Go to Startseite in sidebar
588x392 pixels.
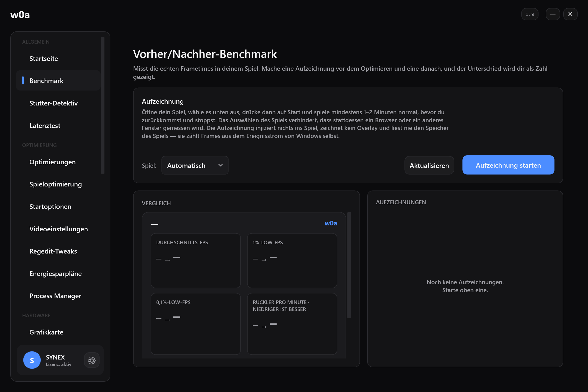[58, 59]
